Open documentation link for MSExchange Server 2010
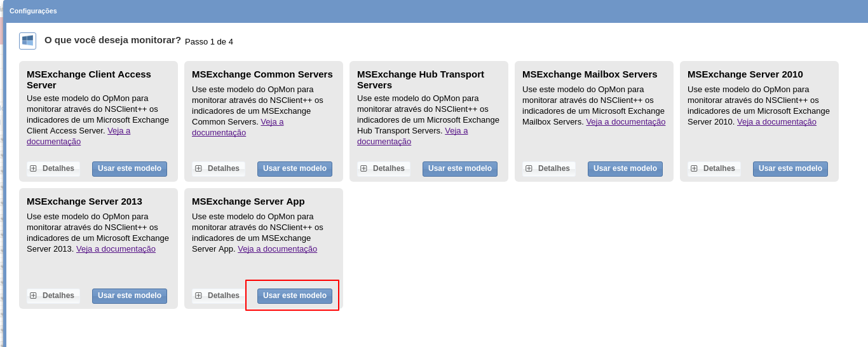Screen dimensions: 868x347 [776, 122]
